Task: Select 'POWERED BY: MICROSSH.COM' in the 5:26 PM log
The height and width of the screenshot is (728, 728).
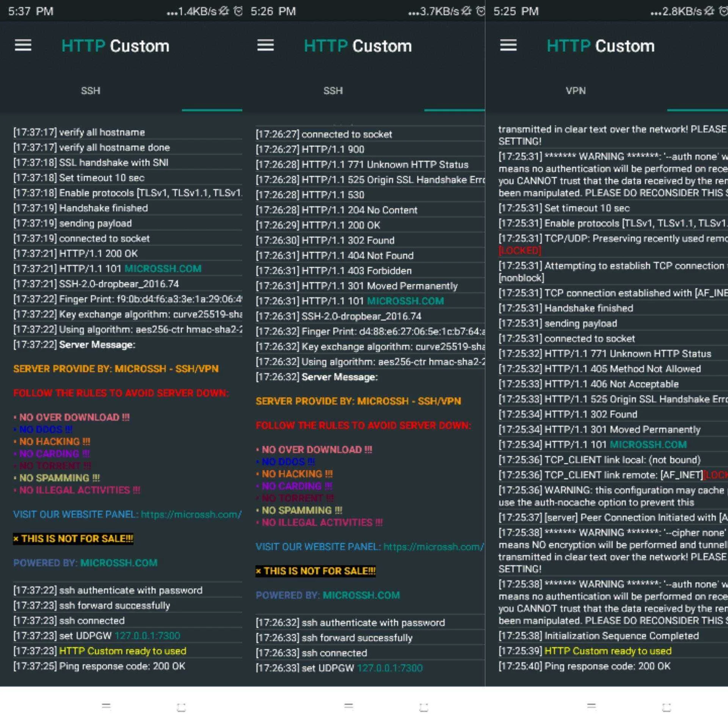Action: (328, 595)
